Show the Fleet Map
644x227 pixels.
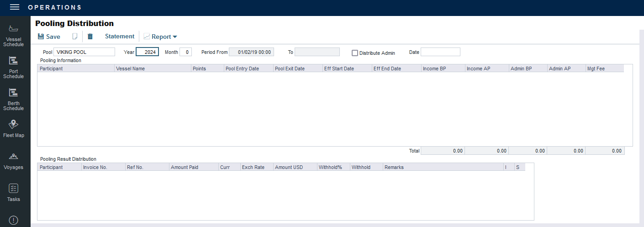(14, 129)
